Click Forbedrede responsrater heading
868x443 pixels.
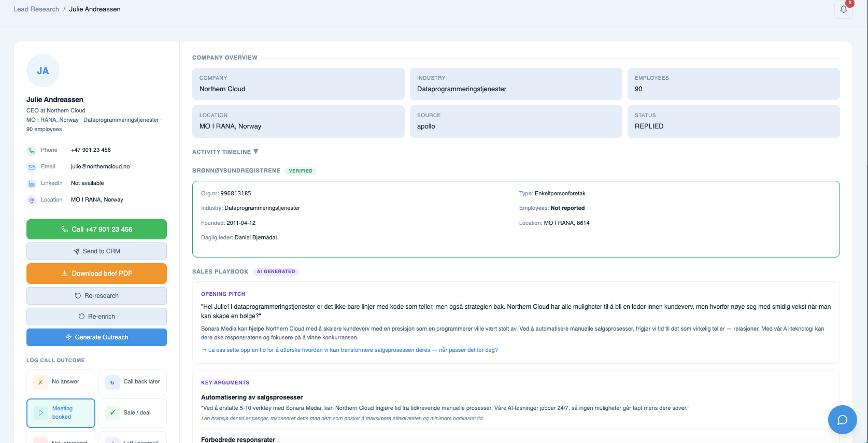[238, 439]
